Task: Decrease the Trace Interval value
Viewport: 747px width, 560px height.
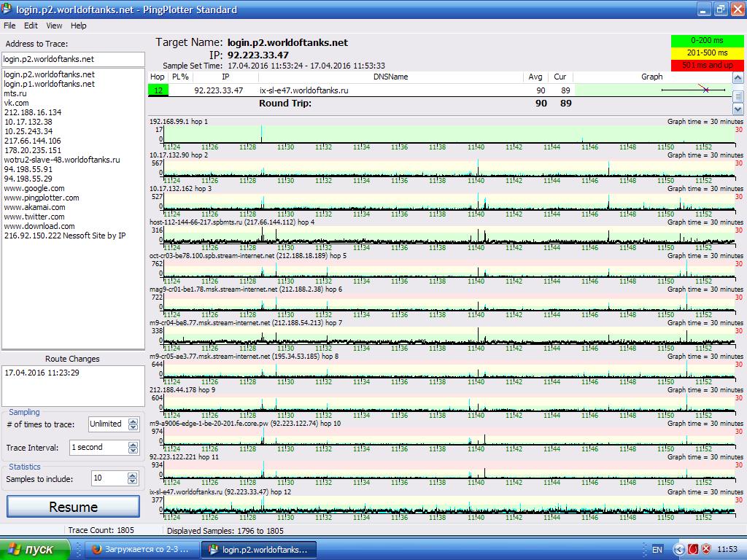Action: (133, 451)
